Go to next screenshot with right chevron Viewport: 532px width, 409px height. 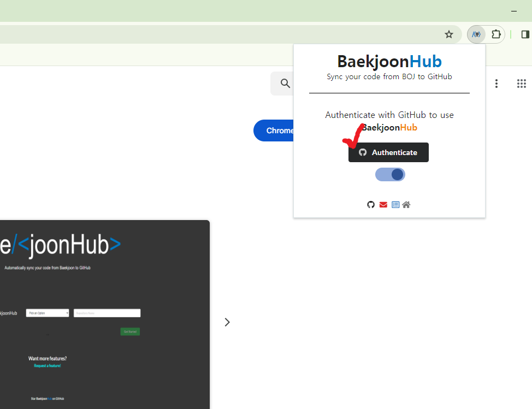(x=227, y=322)
